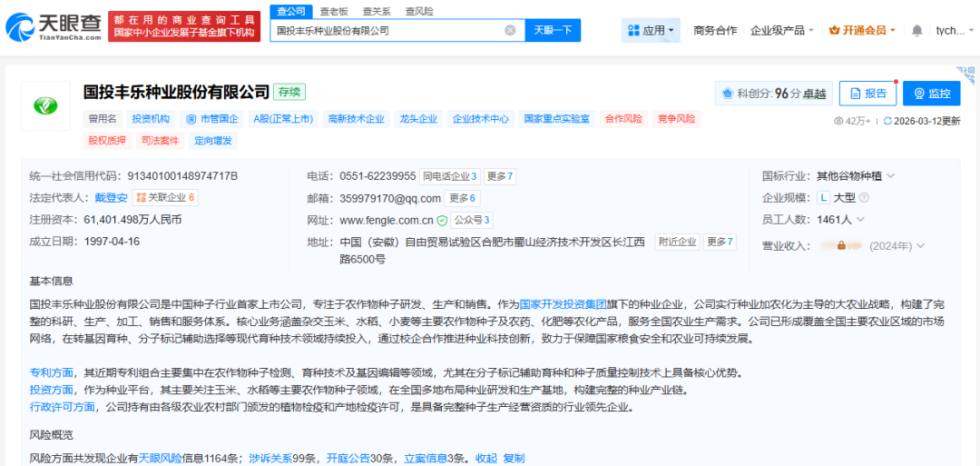
Task: Click the notification bell icon
Action: [x=916, y=30]
